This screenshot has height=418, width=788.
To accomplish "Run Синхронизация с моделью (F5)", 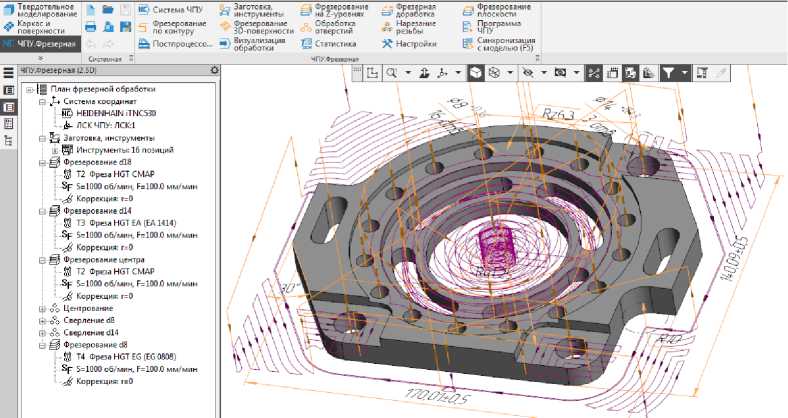I will point(499,44).
